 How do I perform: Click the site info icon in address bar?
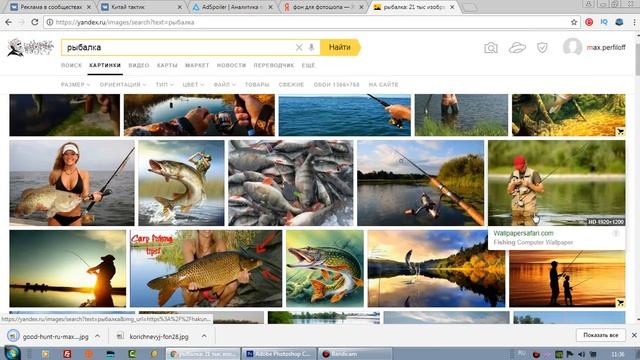point(49,22)
